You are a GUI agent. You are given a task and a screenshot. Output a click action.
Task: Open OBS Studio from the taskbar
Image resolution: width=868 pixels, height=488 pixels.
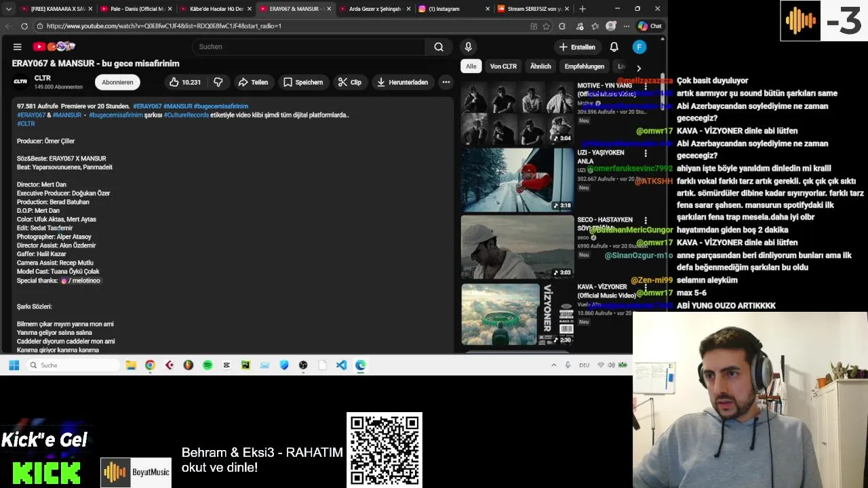303,365
